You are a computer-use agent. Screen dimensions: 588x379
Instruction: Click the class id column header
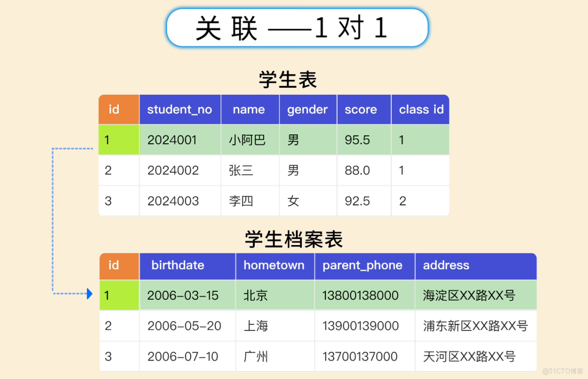(420, 109)
